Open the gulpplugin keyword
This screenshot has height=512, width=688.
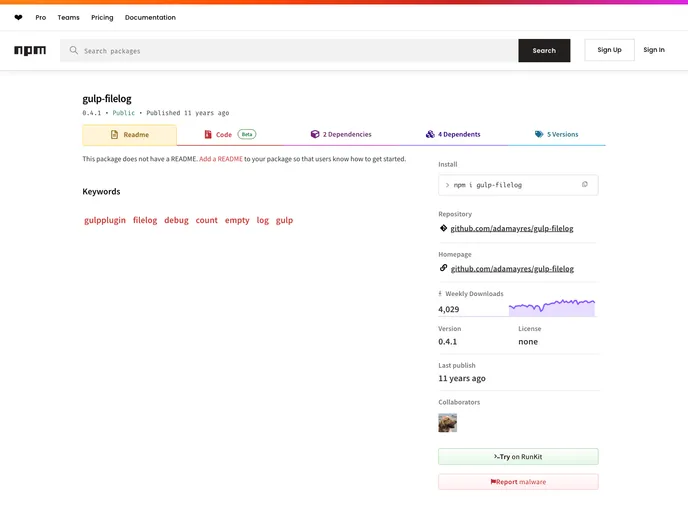tap(105, 220)
